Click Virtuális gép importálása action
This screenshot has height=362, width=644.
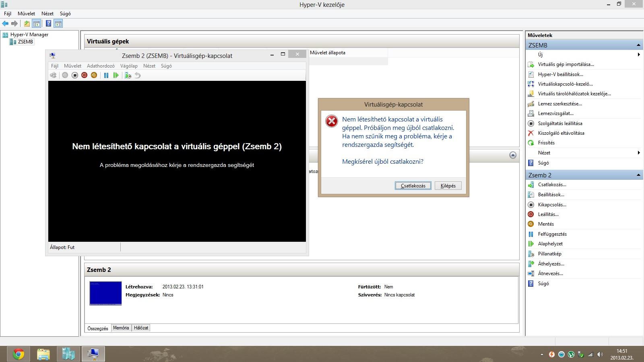566,64
